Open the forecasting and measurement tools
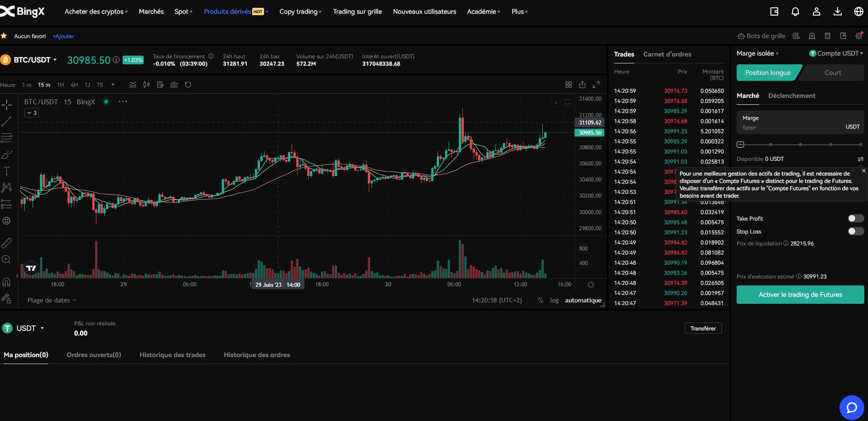868x421 pixels. (x=6, y=204)
